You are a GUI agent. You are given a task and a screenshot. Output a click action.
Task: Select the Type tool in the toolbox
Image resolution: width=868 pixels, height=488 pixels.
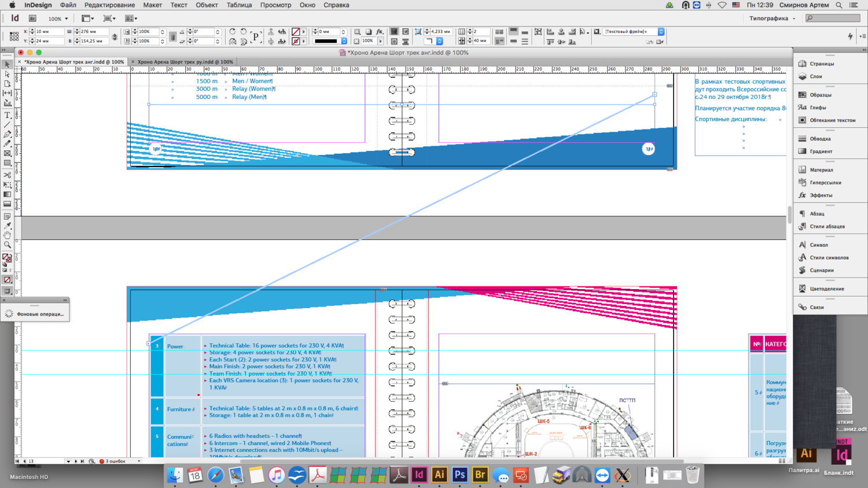coord(8,115)
